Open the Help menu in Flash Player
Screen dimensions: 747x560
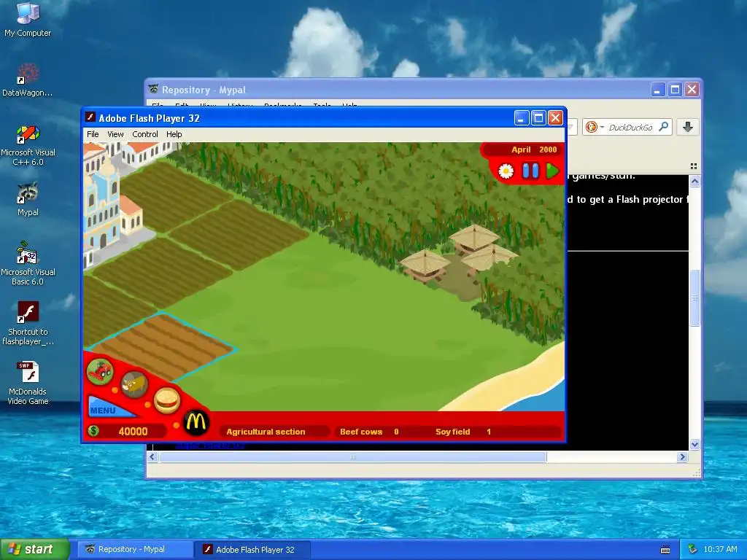point(174,134)
